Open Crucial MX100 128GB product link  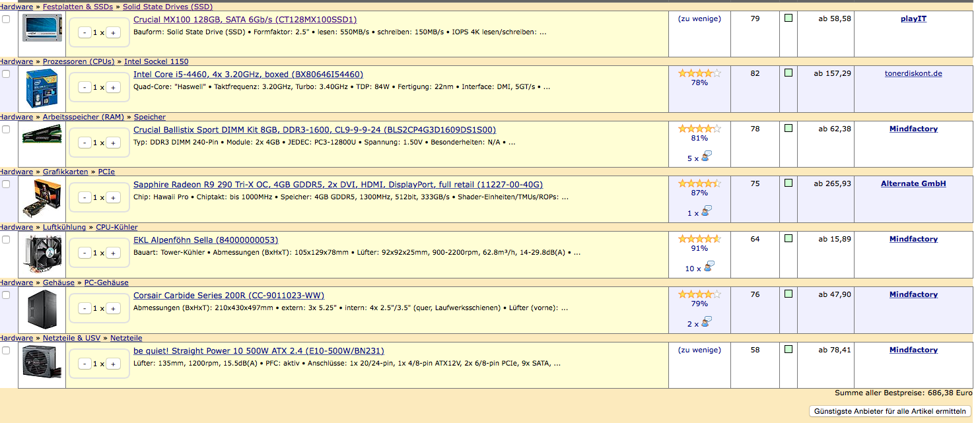tap(244, 19)
